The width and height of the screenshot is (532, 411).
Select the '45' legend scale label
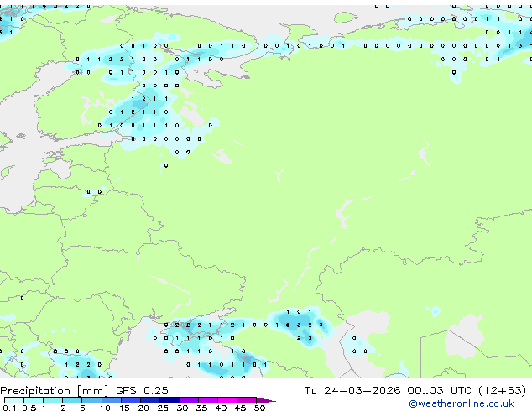coord(240,408)
